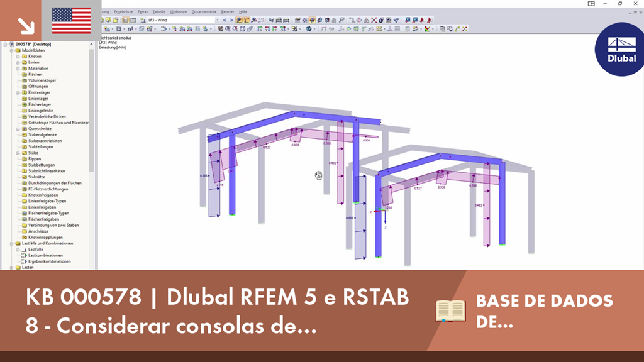Open the Fenster menu
Screen dimensions: 644x362
point(228,12)
